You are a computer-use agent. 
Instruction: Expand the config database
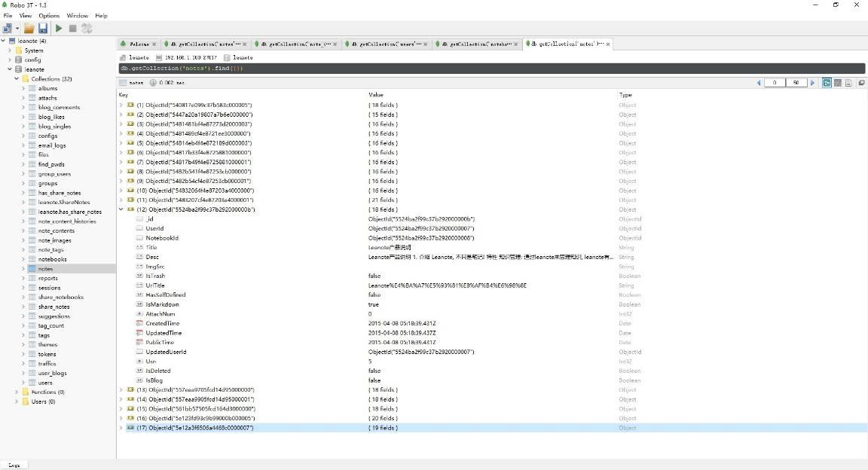(9, 60)
